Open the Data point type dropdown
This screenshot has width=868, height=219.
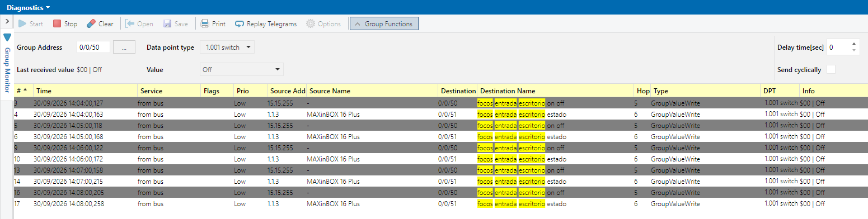[x=227, y=47]
